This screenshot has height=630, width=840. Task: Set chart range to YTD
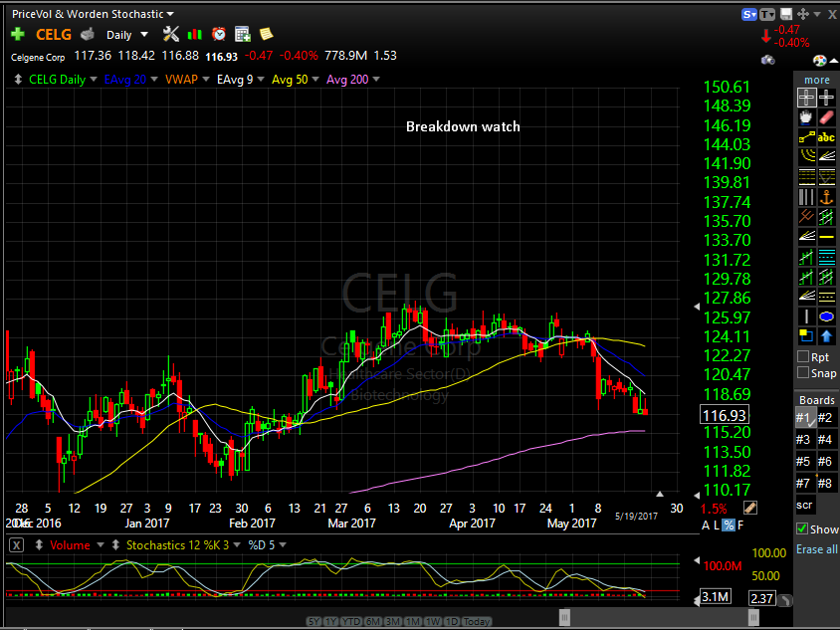pos(351,621)
